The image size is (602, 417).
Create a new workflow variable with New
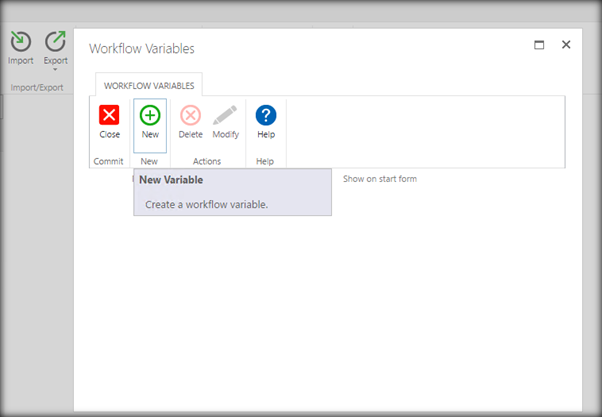pos(150,125)
